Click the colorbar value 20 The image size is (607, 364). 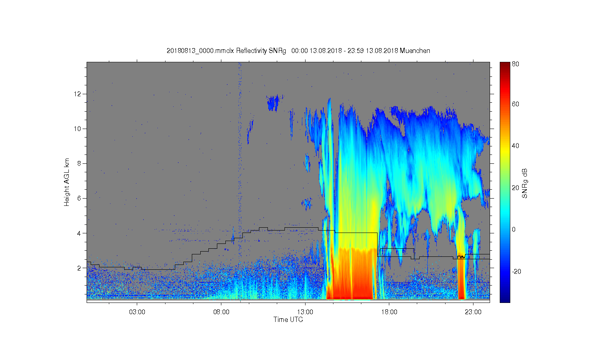tap(516, 188)
